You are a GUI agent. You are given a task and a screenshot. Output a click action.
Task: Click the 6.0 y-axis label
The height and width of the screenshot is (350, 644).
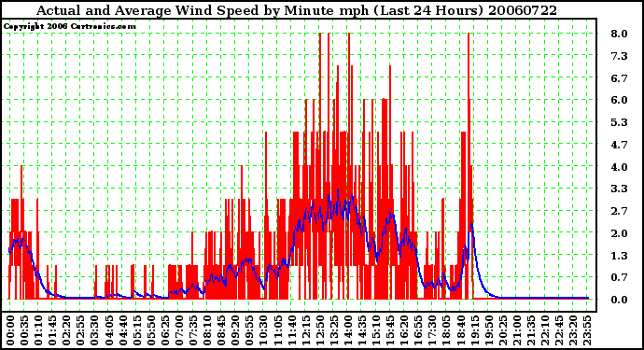(619, 100)
